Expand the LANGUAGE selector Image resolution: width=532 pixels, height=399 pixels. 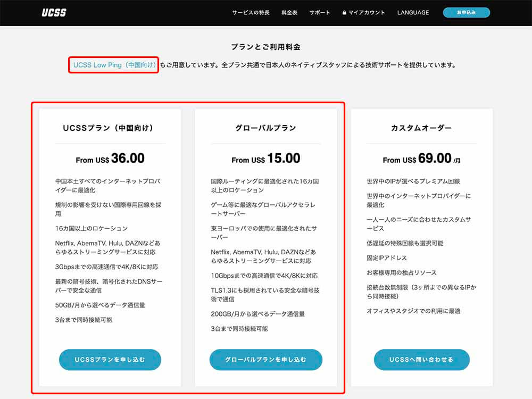(413, 12)
